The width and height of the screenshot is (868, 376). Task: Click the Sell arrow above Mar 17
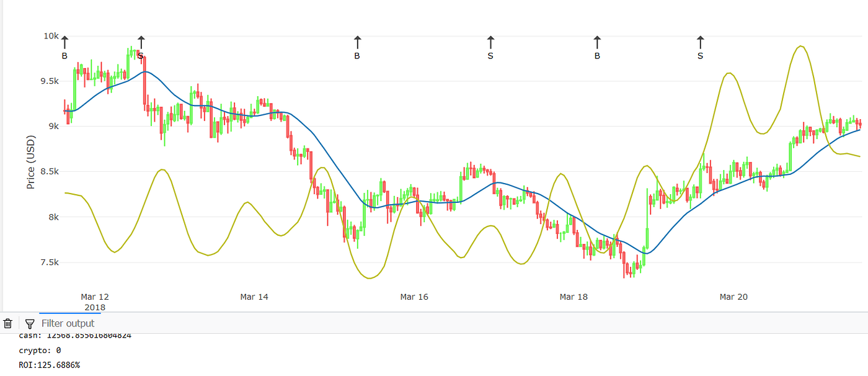(490, 43)
